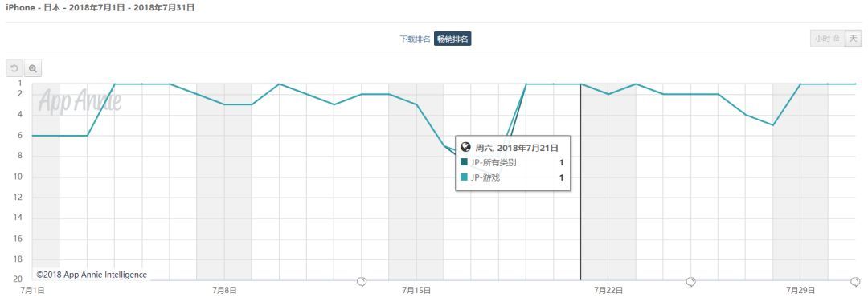Click the globe icon in the tooltip
This screenshot has width=868, height=306.
[465, 148]
